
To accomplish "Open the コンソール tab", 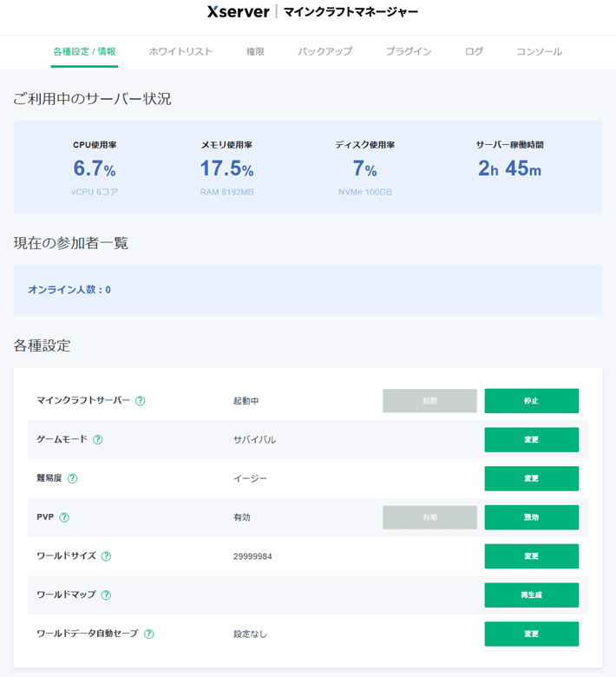I will tap(539, 52).
